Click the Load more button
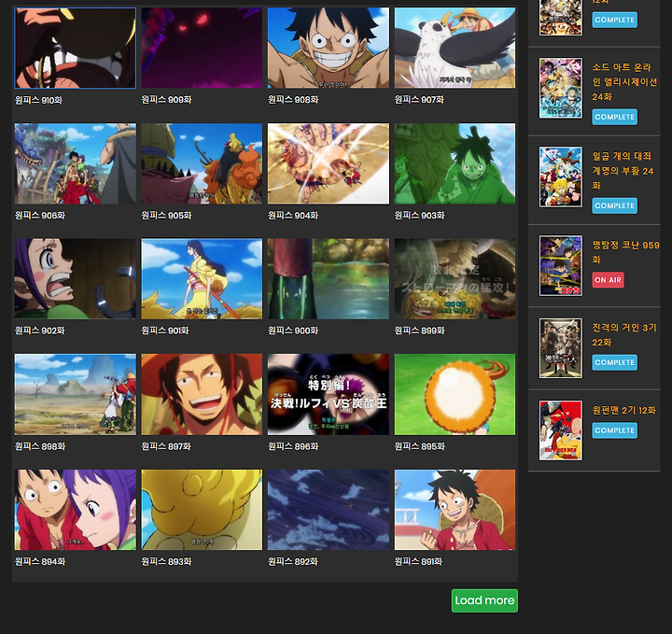 tap(484, 600)
